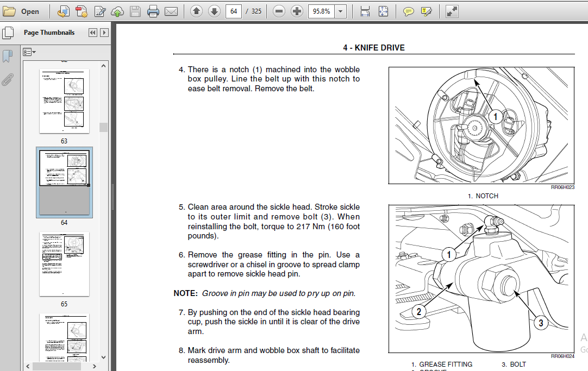This screenshot has height=371, width=588.
Task: Click the thumbnails vertical scrollbar thumb
Action: [x=103, y=127]
